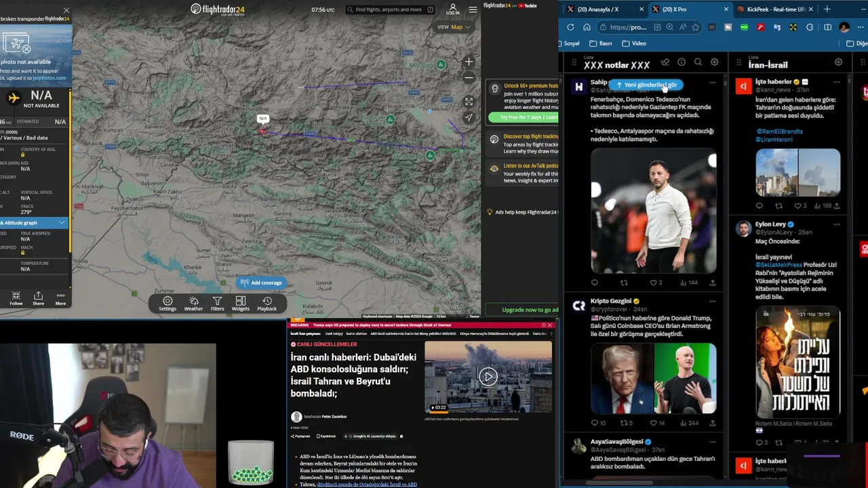Viewport: 868px width, 488px height.
Task: Click the N/A aircraft marker on map
Action: pos(263,131)
